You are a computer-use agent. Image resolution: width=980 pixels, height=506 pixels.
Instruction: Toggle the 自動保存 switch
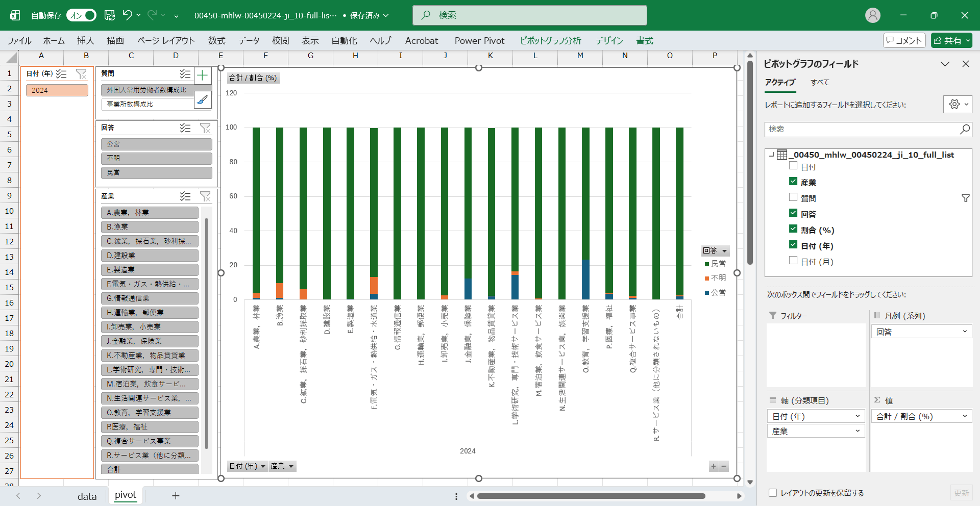81,15
